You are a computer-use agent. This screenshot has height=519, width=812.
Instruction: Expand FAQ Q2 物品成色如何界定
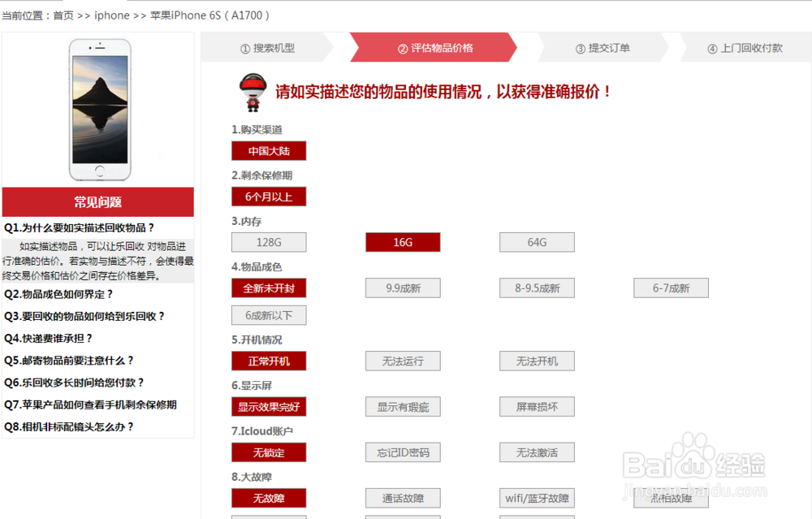pos(58,294)
